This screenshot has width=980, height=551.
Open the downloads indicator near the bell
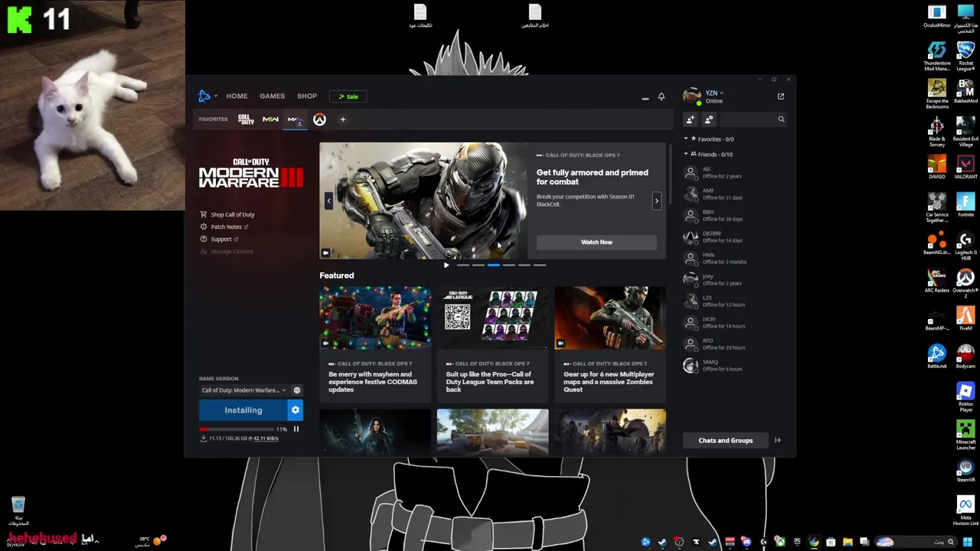coord(645,97)
